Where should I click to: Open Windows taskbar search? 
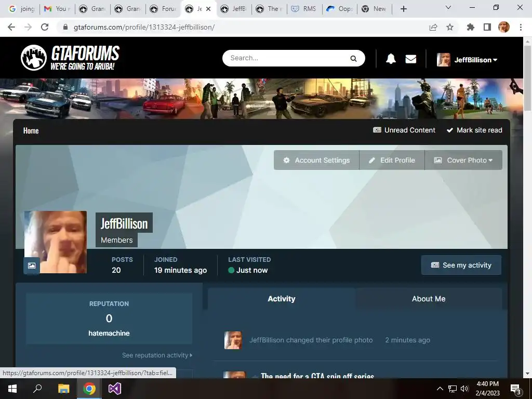tap(37, 389)
